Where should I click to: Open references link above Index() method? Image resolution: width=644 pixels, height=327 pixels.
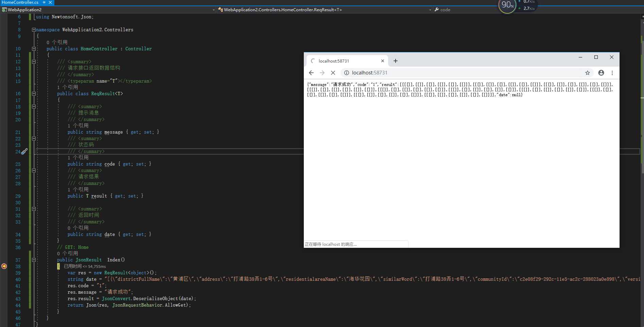click(x=68, y=254)
